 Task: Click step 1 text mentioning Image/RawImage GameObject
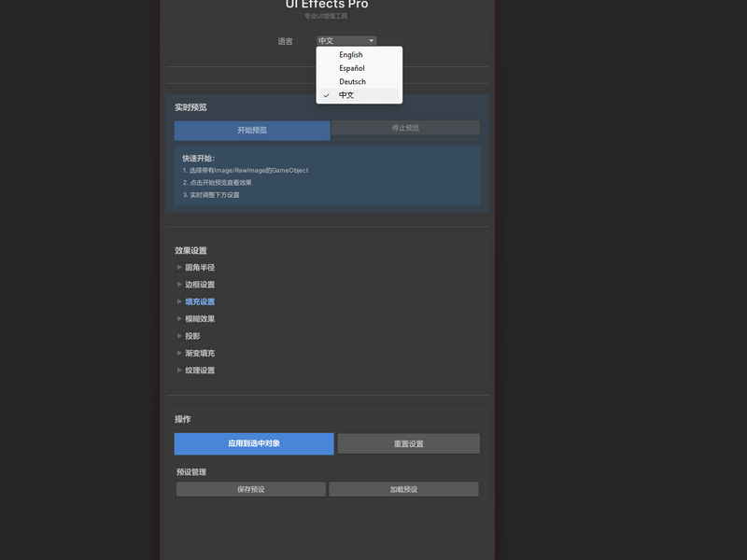pyautogui.click(x=246, y=171)
